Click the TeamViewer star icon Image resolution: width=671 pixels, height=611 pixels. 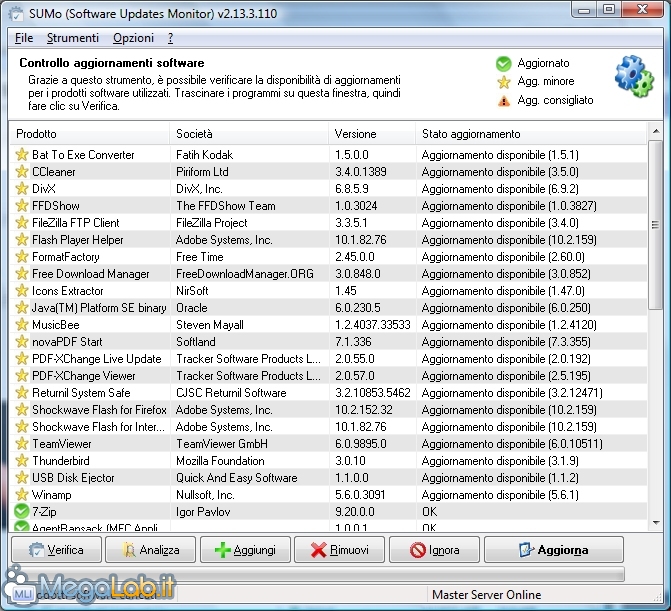[x=21, y=444]
